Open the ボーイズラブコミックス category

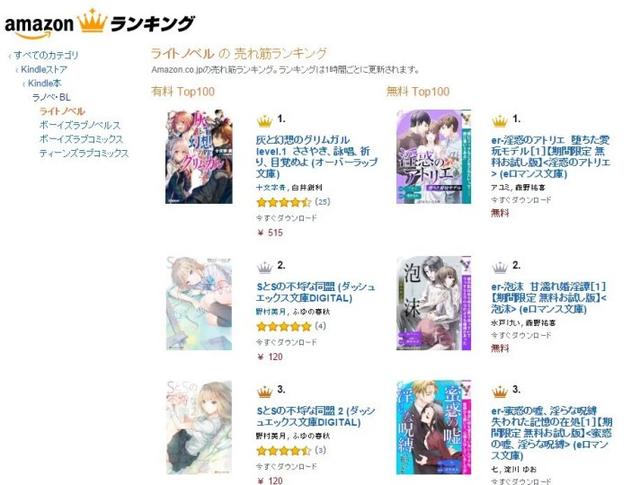[81, 139]
